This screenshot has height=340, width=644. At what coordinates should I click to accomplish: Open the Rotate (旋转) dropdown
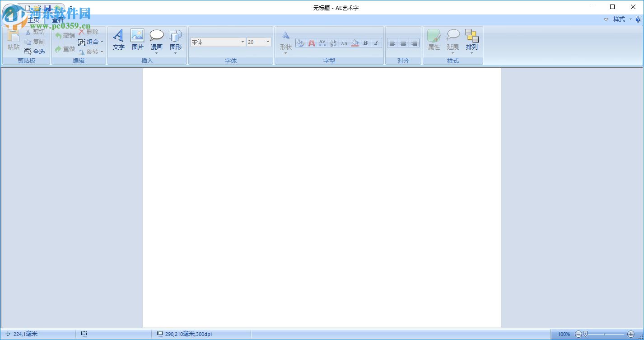(90, 52)
